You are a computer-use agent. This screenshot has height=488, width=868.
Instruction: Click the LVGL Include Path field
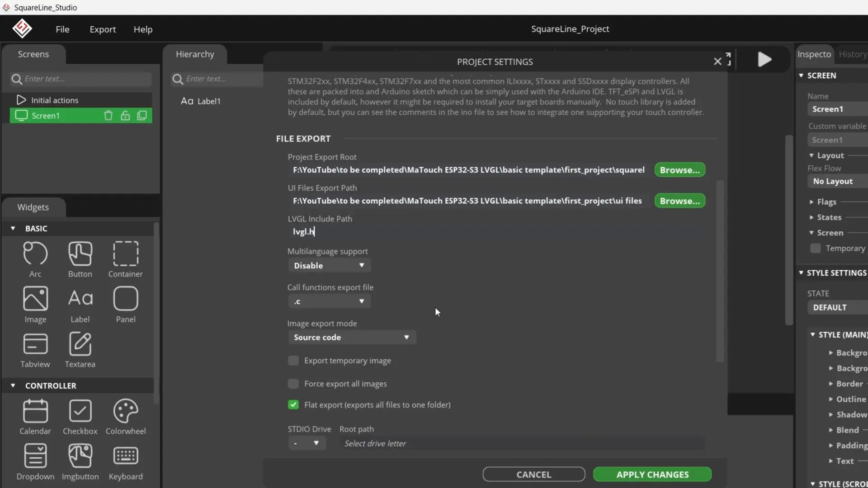496,232
